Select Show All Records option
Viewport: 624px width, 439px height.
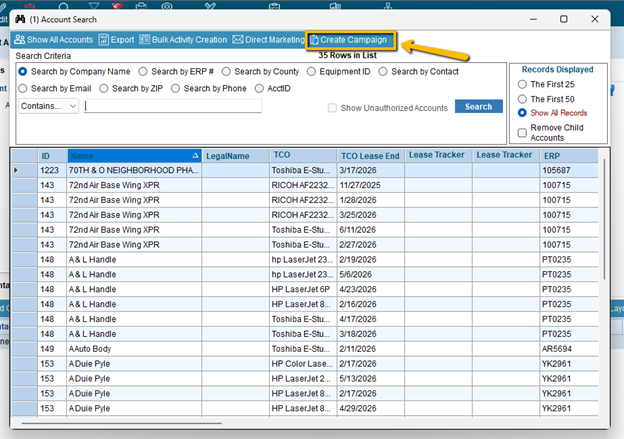[522, 113]
